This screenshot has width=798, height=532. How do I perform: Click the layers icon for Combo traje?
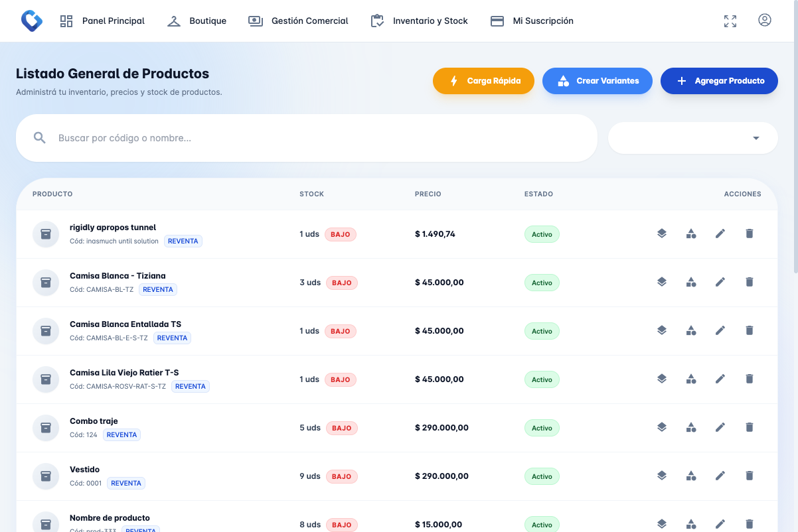[x=662, y=427]
